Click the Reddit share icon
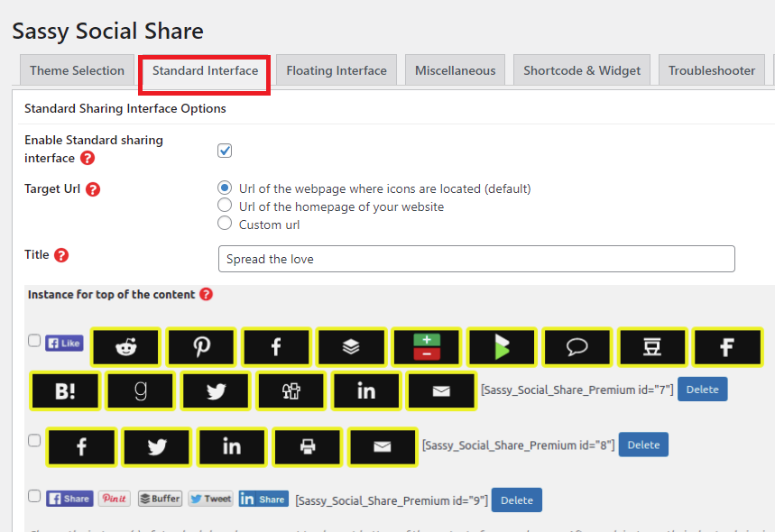Screen dimensions: 775x532 coord(126,347)
